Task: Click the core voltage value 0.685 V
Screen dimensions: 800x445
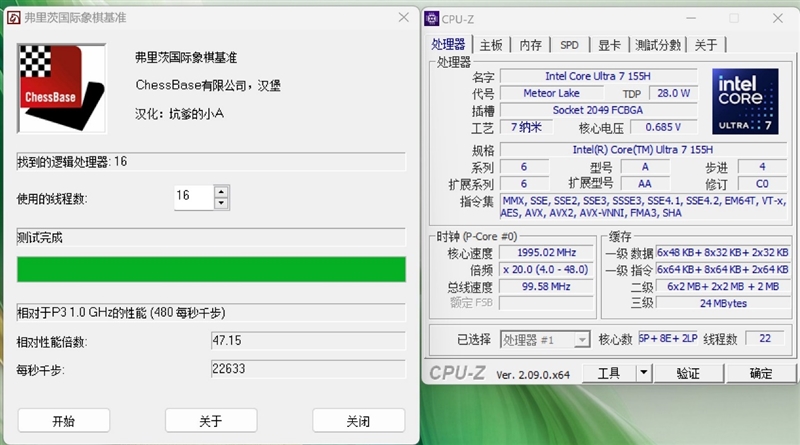Action: (x=663, y=127)
